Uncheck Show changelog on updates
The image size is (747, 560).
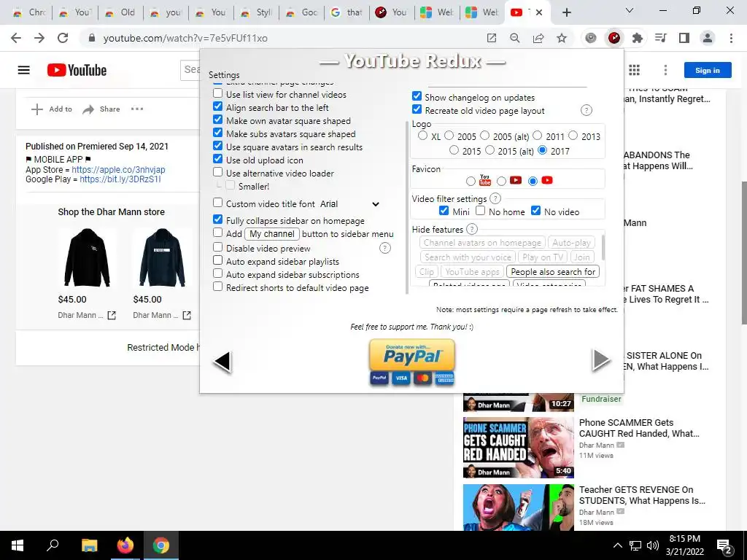tap(417, 96)
